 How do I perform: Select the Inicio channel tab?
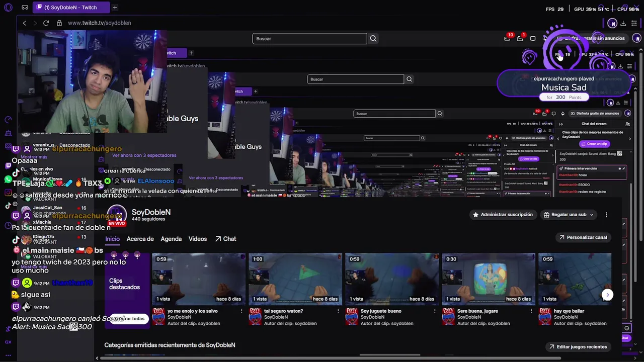coord(112,239)
